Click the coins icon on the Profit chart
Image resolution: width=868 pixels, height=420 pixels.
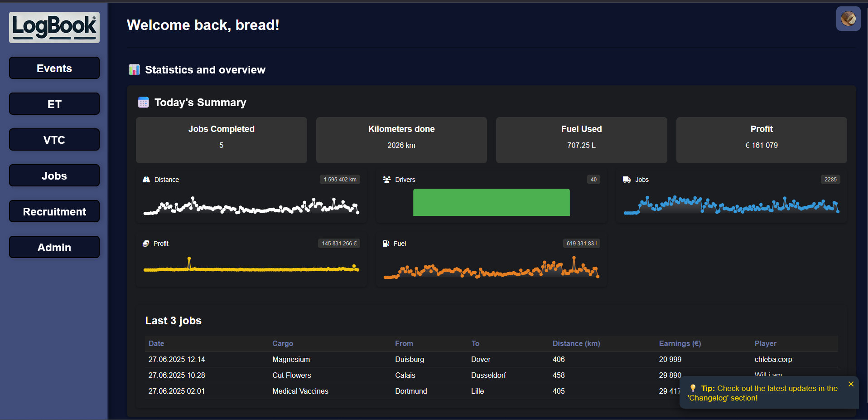tap(146, 244)
